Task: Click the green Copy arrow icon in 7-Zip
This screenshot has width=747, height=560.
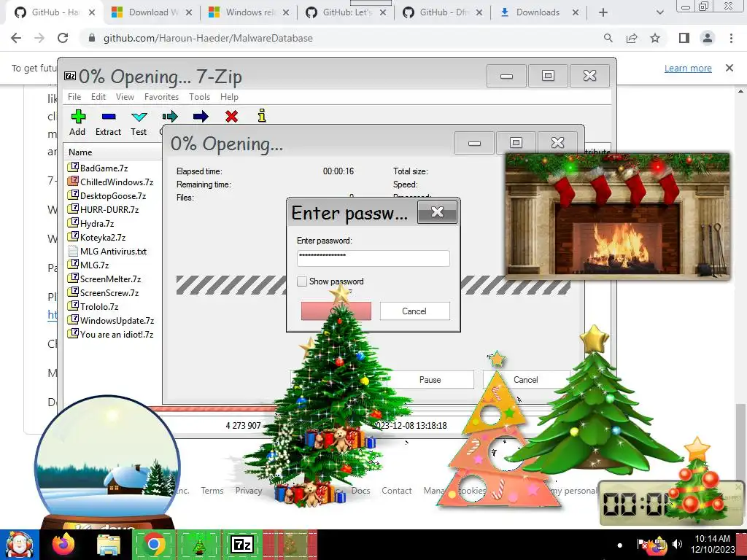Action: tap(170, 116)
